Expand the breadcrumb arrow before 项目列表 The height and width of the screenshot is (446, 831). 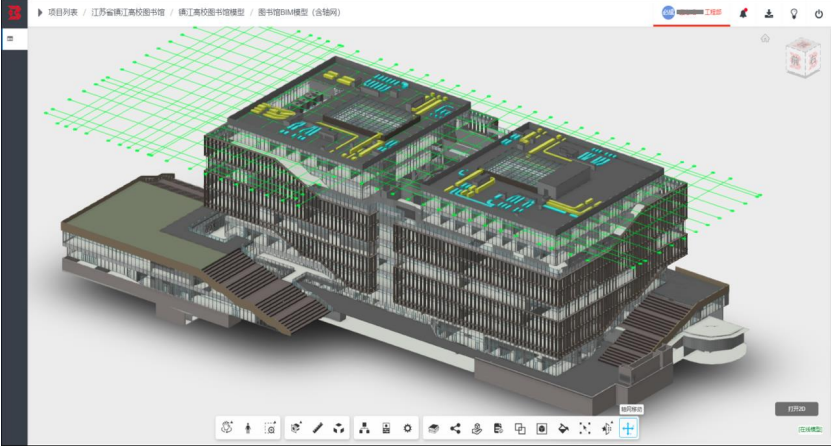tap(40, 12)
